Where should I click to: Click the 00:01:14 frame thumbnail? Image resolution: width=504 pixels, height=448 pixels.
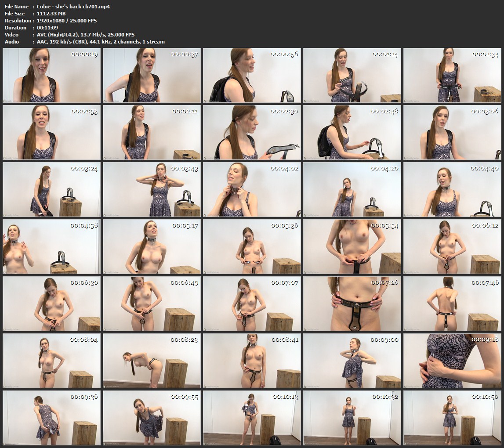(352, 76)
